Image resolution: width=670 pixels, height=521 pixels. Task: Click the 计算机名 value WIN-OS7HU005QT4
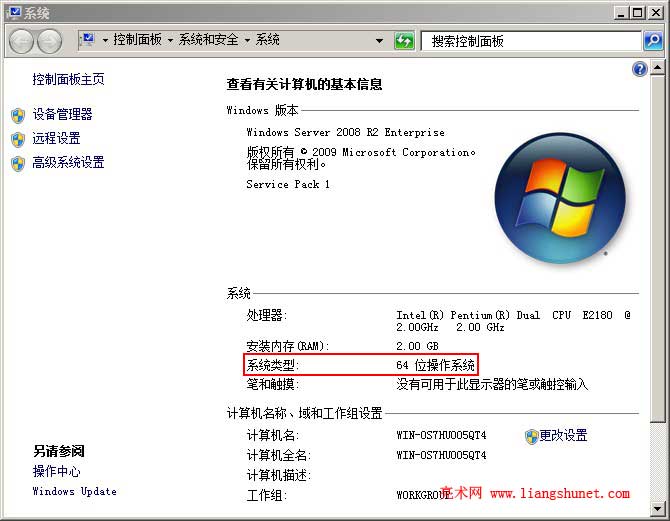pyautogui.click(x=441, y=436)
